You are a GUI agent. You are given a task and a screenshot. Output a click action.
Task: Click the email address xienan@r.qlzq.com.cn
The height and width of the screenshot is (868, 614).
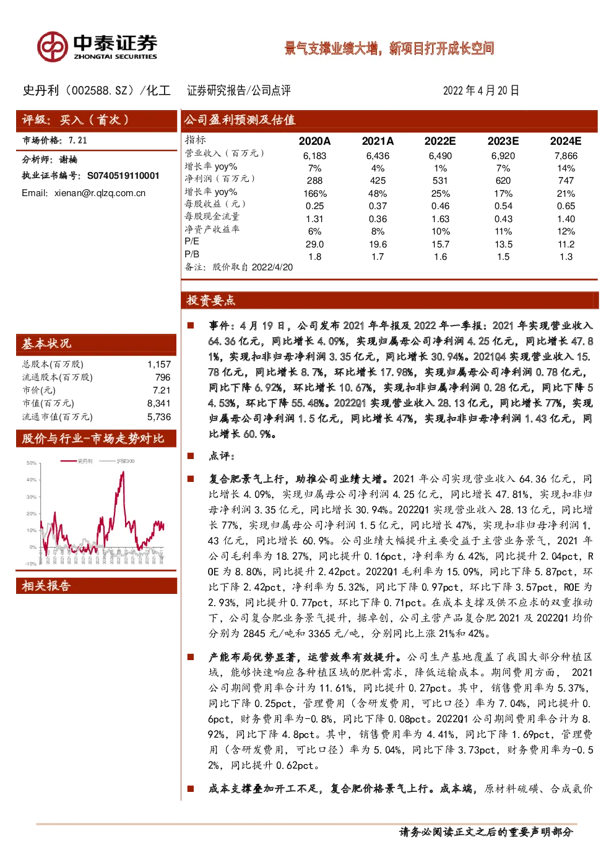(100, 193)
